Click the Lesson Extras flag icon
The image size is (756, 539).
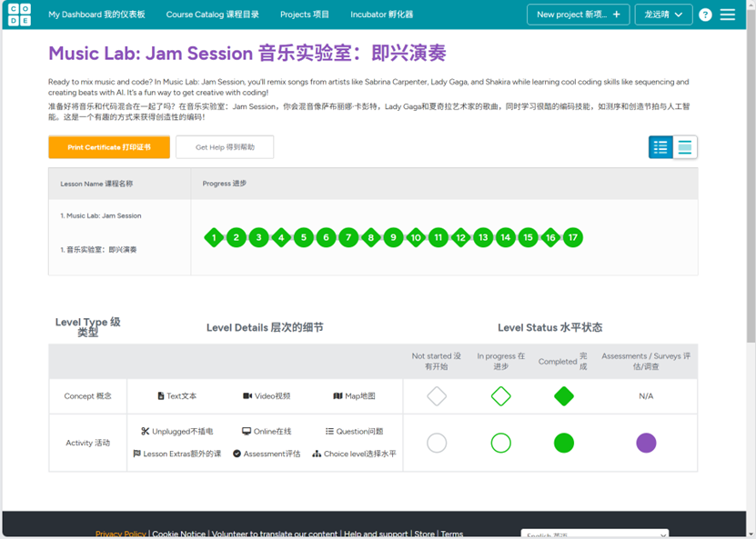tap(137, 454)
